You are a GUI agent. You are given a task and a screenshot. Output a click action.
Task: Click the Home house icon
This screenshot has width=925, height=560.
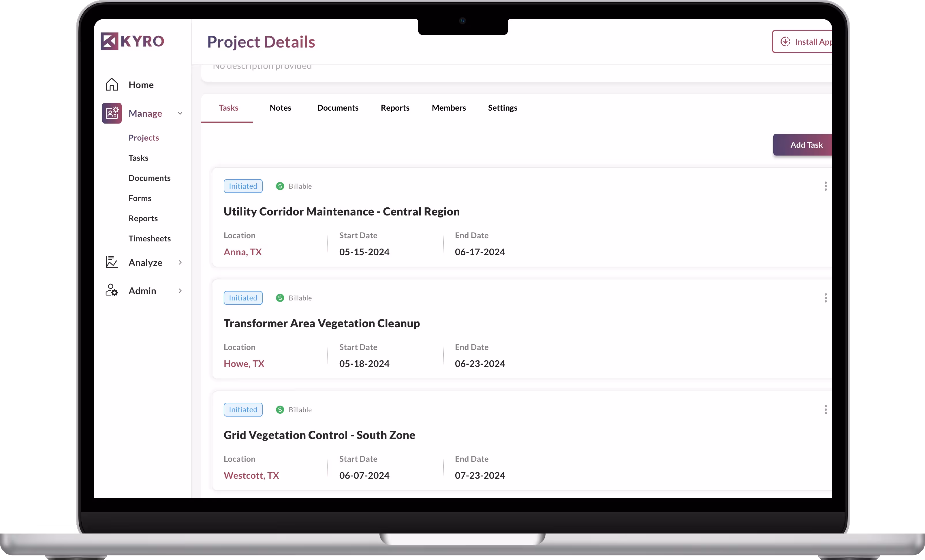(x=112, y=85)
